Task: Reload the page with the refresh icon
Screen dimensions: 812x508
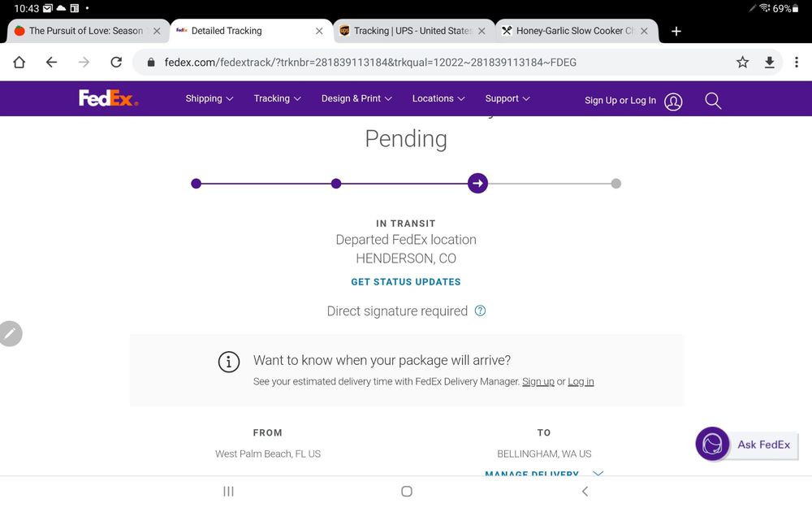Action: click(115, 61)
